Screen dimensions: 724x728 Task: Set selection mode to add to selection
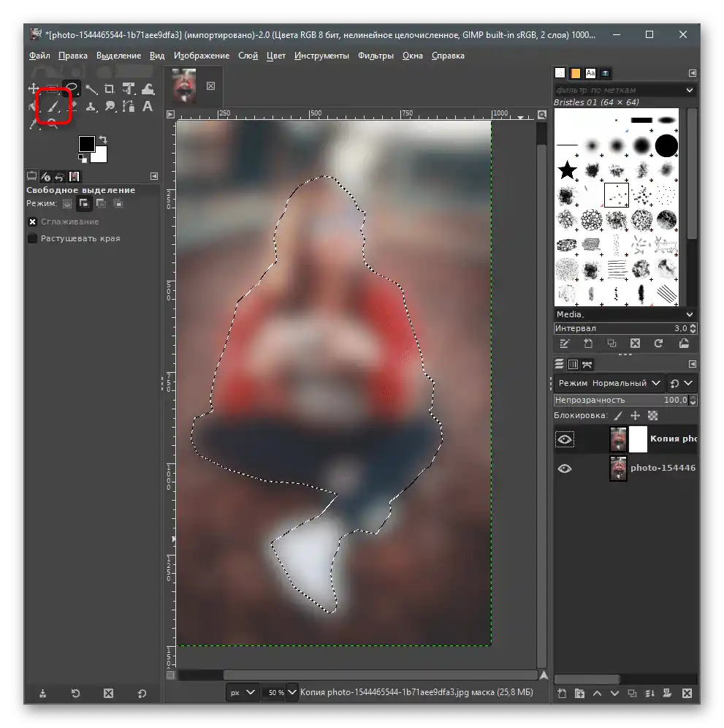84,203
